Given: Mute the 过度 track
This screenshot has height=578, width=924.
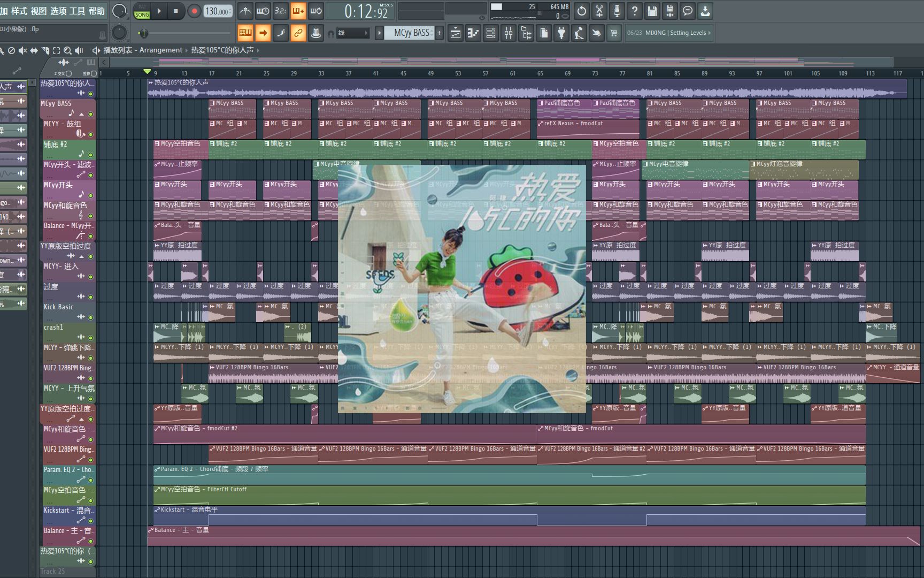Looking at the screenshot, I should (x=90, y=297).
